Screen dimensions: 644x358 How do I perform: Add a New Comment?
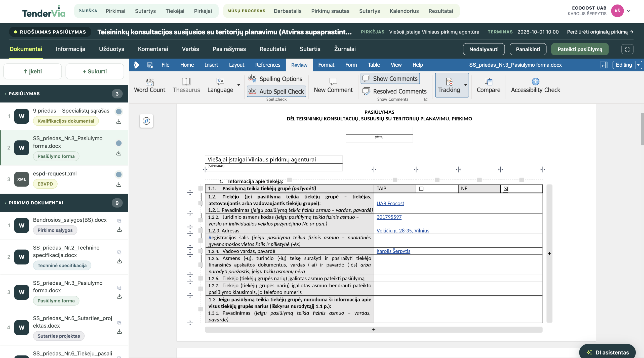(x=333, y=85)
